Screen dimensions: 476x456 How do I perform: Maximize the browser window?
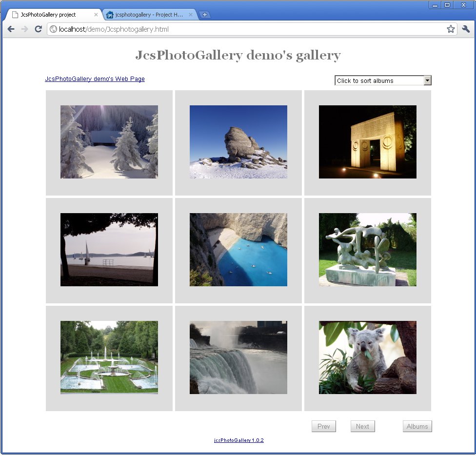pos(447,5)
